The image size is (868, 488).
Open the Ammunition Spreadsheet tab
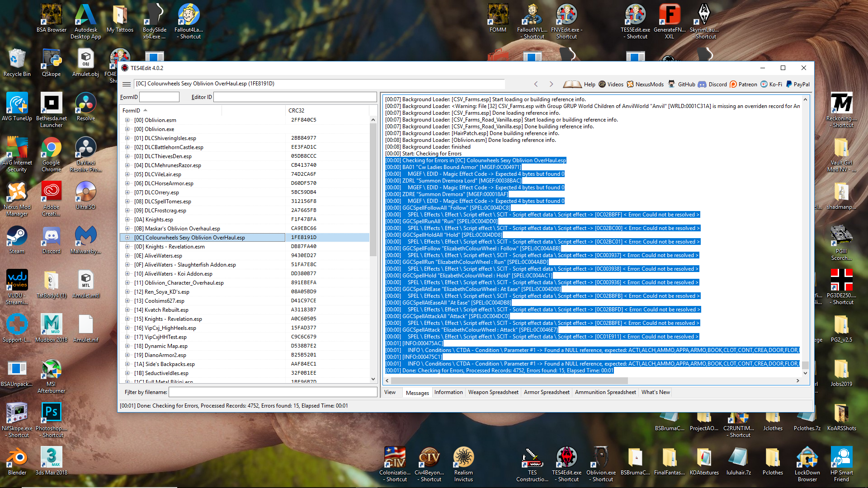click(605, 392)
